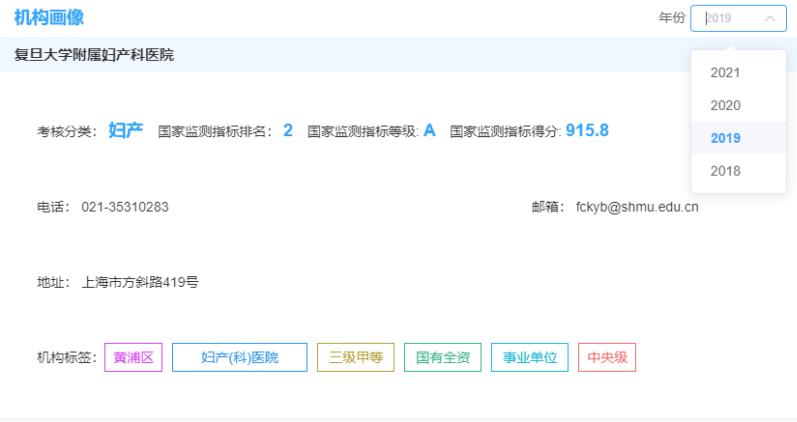
Task: Collapse the year dropdown with the arrow
Action: click(x=770, y=18)
